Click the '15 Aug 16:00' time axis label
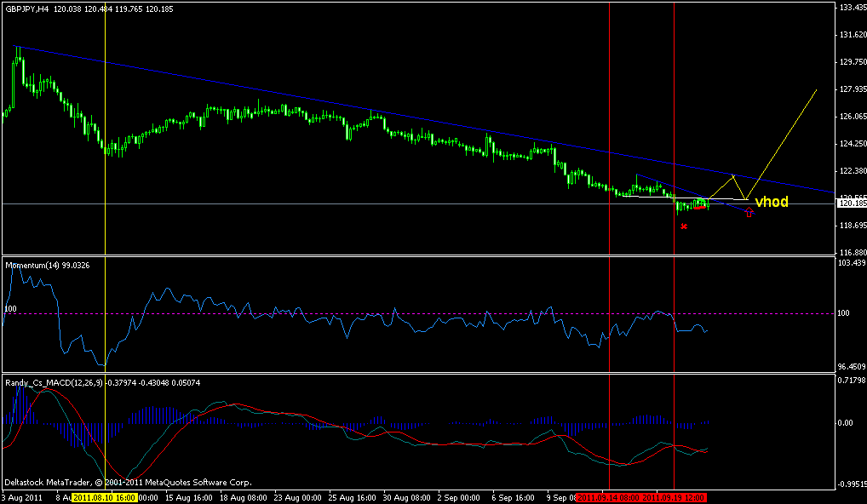 [189, 498]
